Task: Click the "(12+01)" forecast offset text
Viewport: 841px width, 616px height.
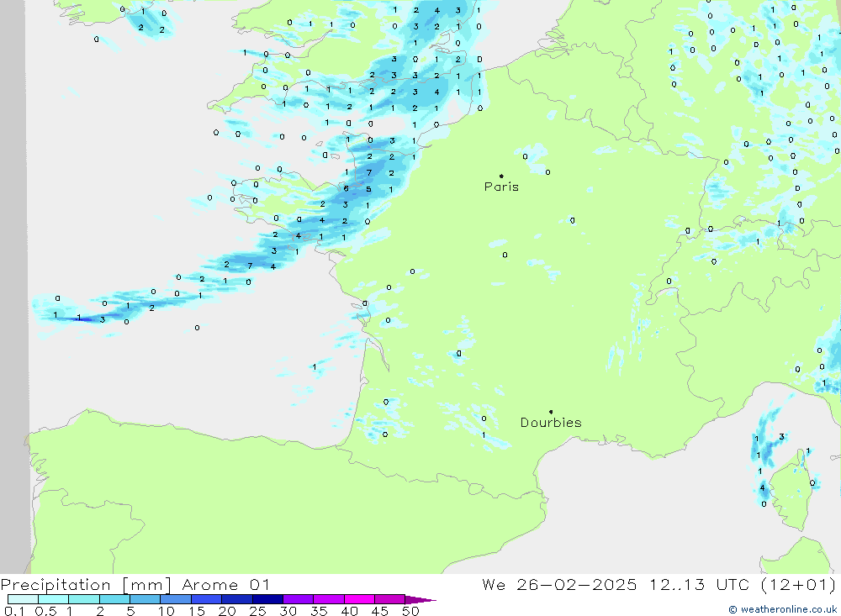Action: point(799,585)
